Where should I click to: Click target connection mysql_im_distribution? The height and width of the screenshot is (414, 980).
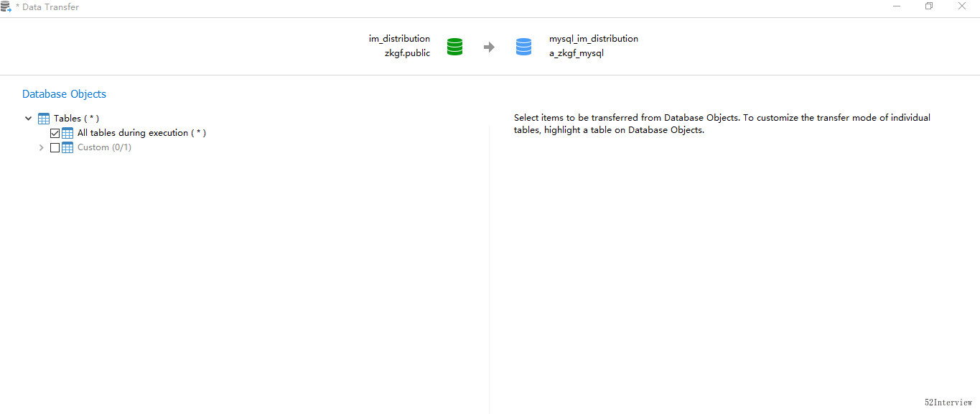[594, 39]
